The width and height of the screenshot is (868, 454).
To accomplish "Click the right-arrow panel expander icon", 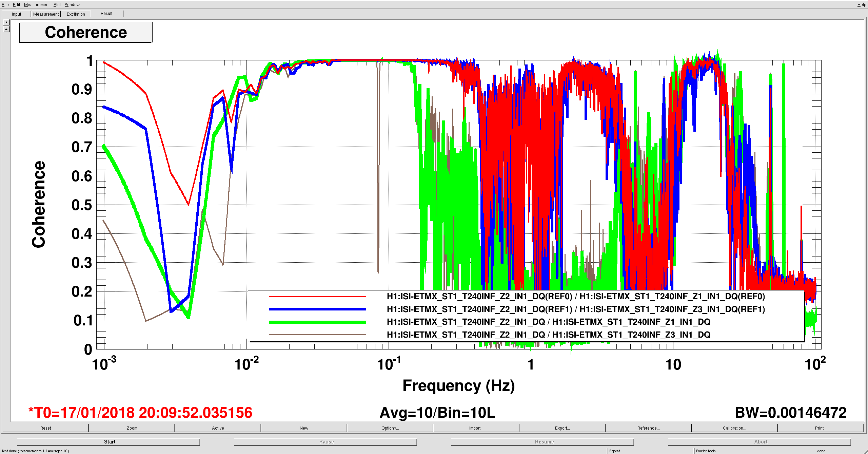I will coord(6,22).
